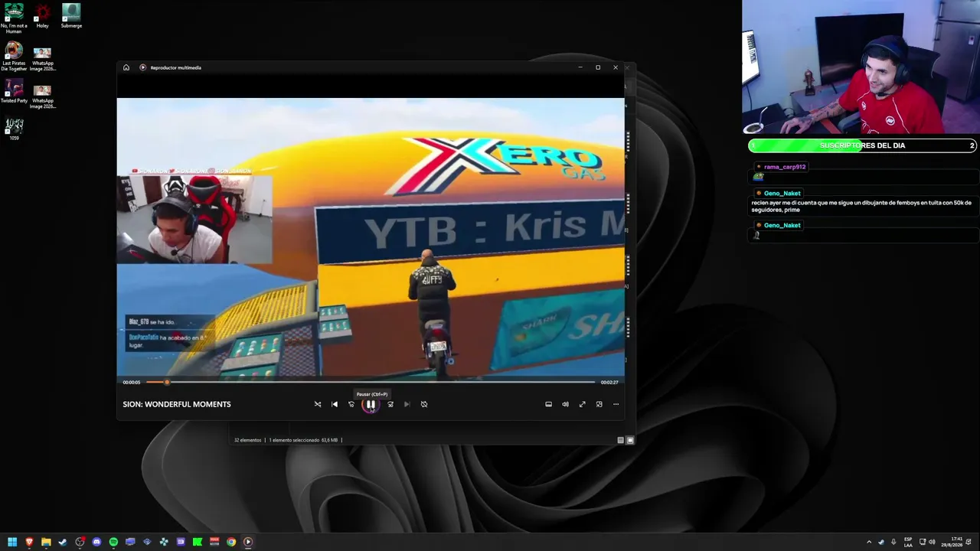Click the Geno_Naket chat message text

[861, 207]
